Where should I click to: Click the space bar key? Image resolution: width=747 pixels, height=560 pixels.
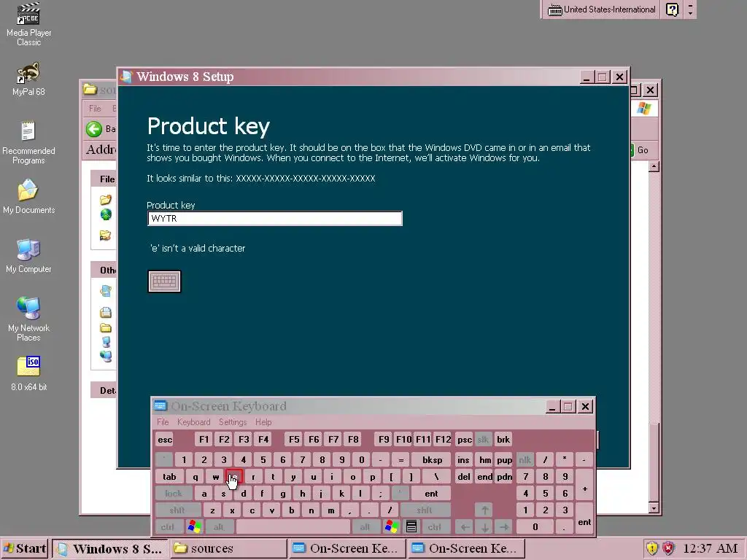(293, 526)
